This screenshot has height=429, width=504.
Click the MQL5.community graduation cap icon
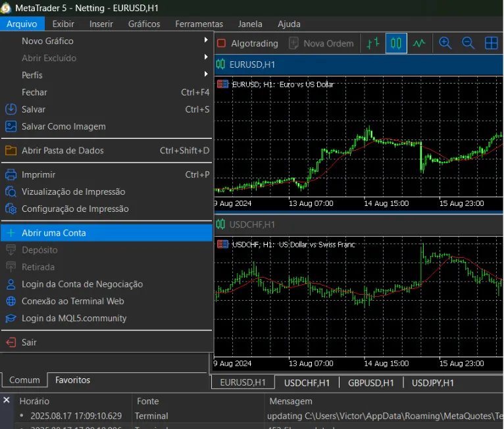pos(11,318)
